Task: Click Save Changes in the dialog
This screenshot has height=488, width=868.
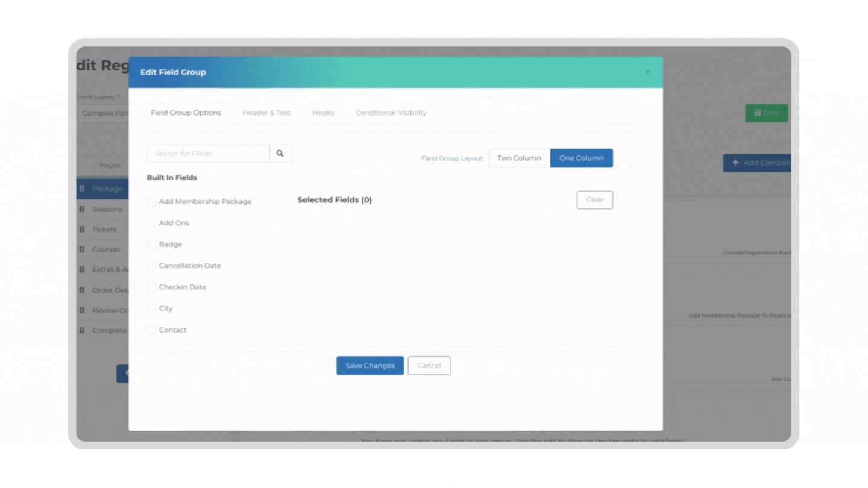Action: coord(370,366)
